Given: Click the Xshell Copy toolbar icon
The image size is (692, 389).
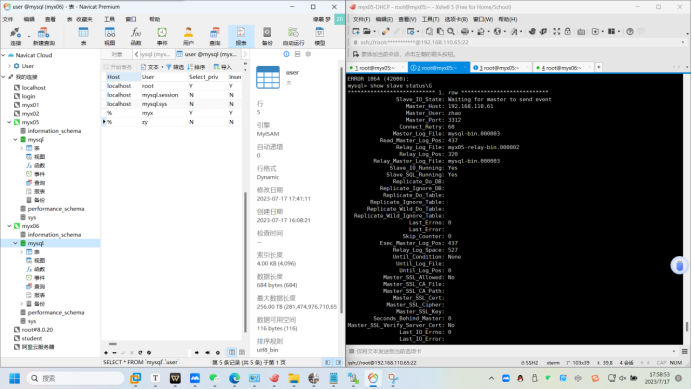Looking at the screenshot, I should pyautogui.click(x=429, y=31).
